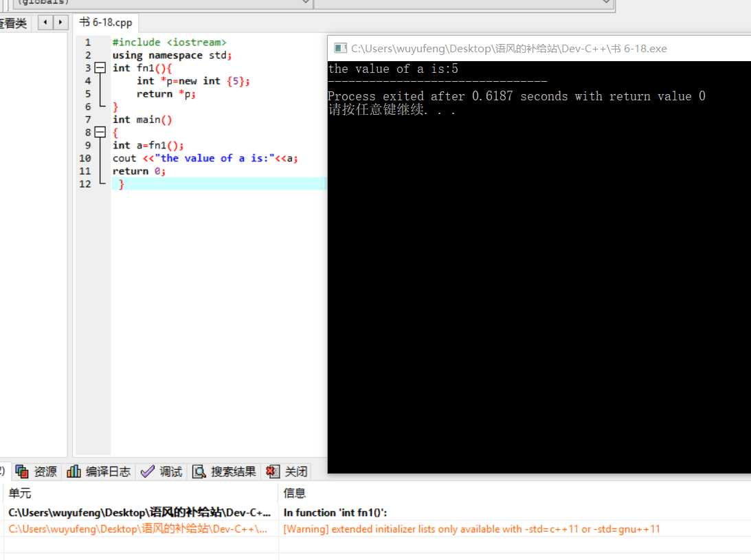Click the left tab scroll arrow
Image resolution: width=751 pixels, height=560 pixels.
(x=45, y=22)
